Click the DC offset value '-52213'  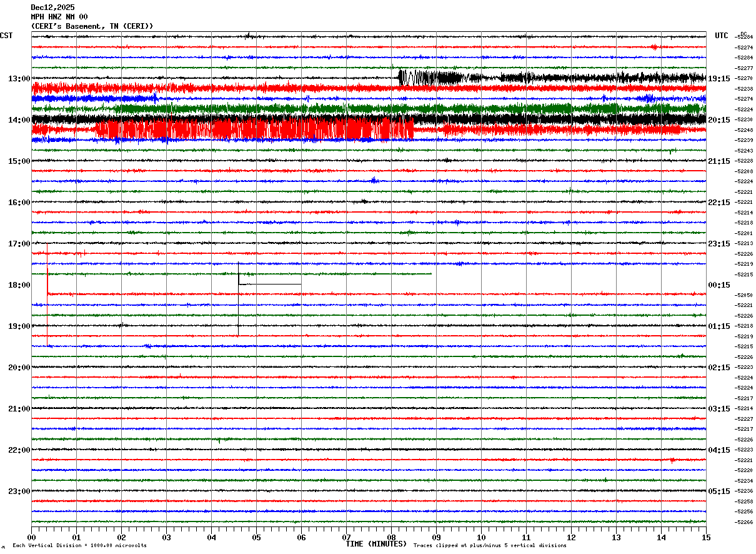744,244
